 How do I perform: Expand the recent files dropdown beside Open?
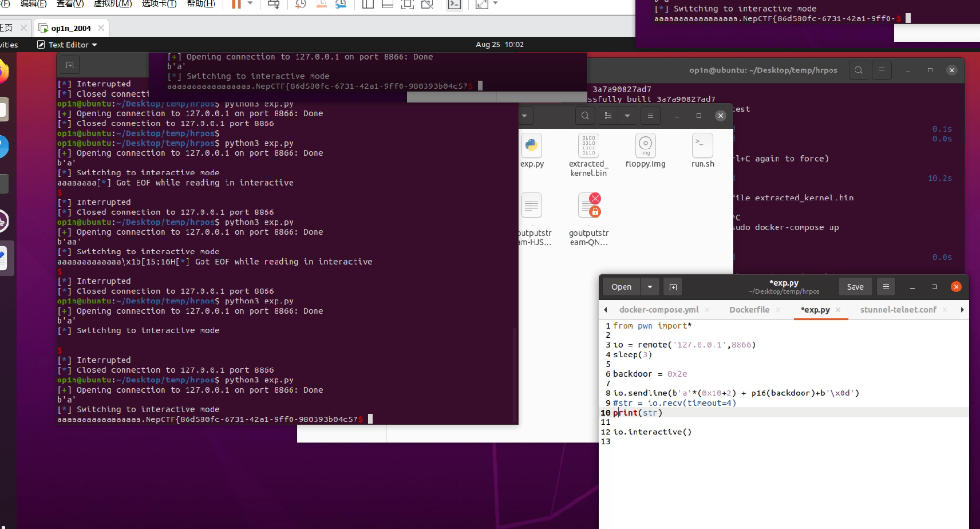[650, 287]
